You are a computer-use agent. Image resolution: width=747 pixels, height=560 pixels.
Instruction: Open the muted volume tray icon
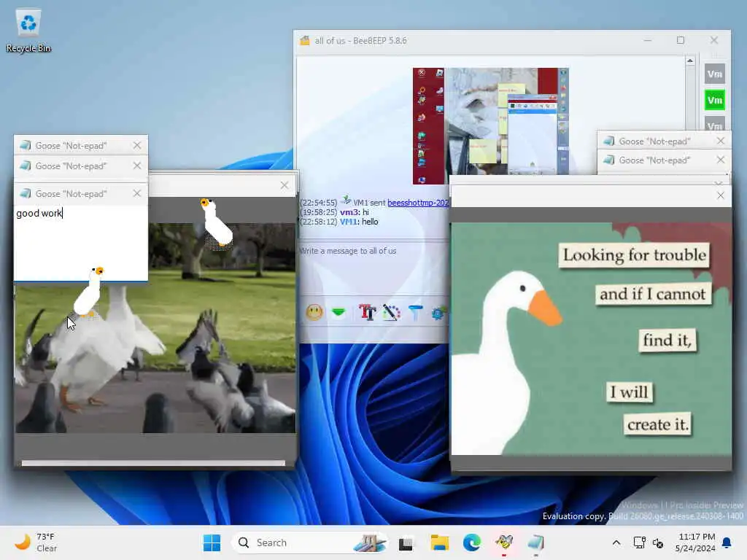[x=658, y=542]
